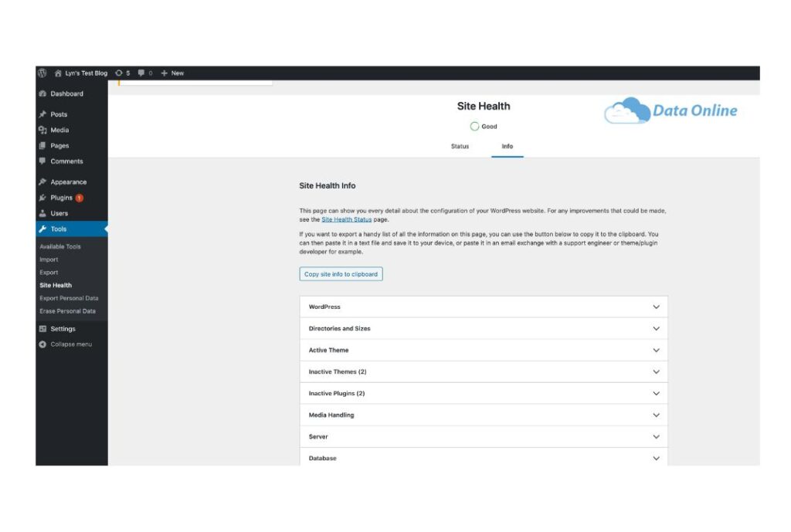Open the Posts menu
791x532 pixels.
click(59, 114)
